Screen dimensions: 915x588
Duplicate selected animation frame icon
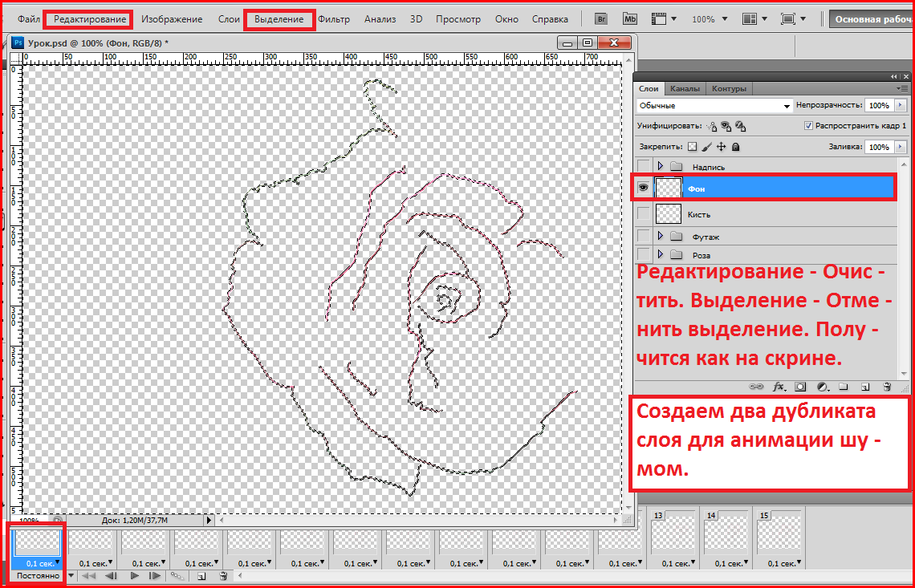coord(201,576)
